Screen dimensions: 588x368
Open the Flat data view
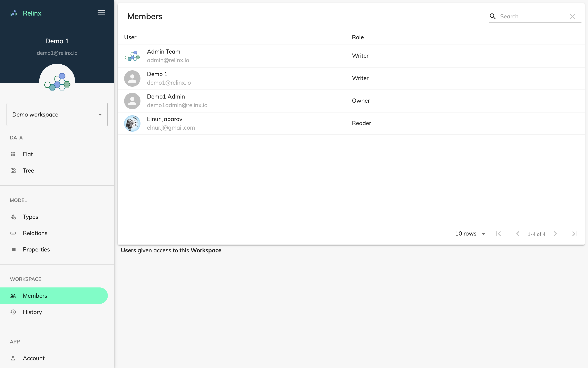(x=53, y=154)
